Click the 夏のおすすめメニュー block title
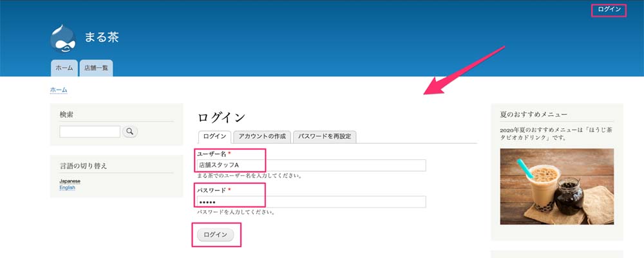This screenshot has width=644, height=258. click(534, 114)
